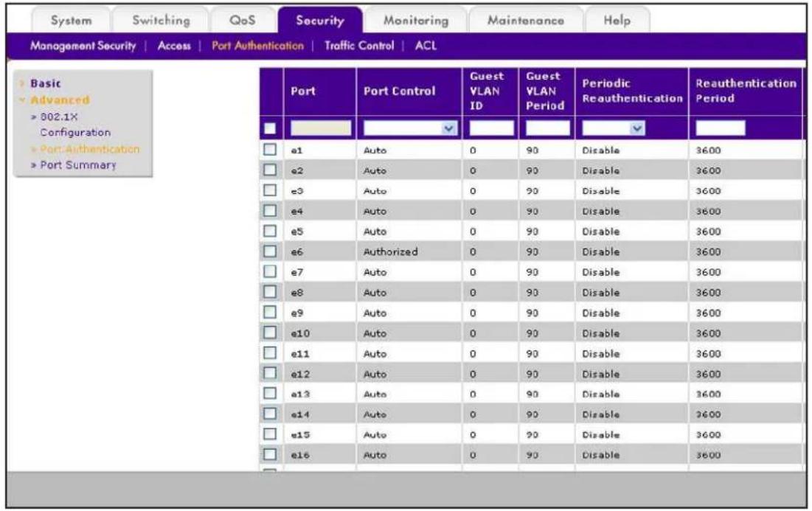The image size is (812, 511).
Task: Click 'Auto' Port Control value for e3
Action: [x=375, y=191]
